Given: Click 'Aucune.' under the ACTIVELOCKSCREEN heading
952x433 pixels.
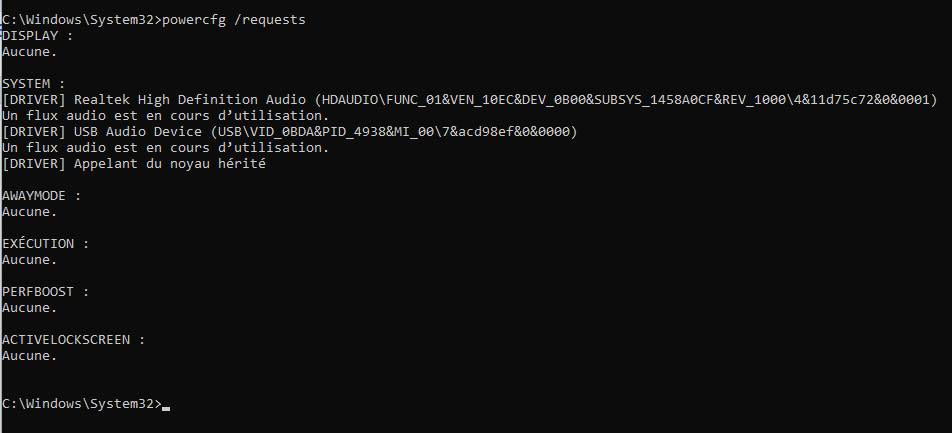Looking at the screenshot, I should tap(30, 355).
